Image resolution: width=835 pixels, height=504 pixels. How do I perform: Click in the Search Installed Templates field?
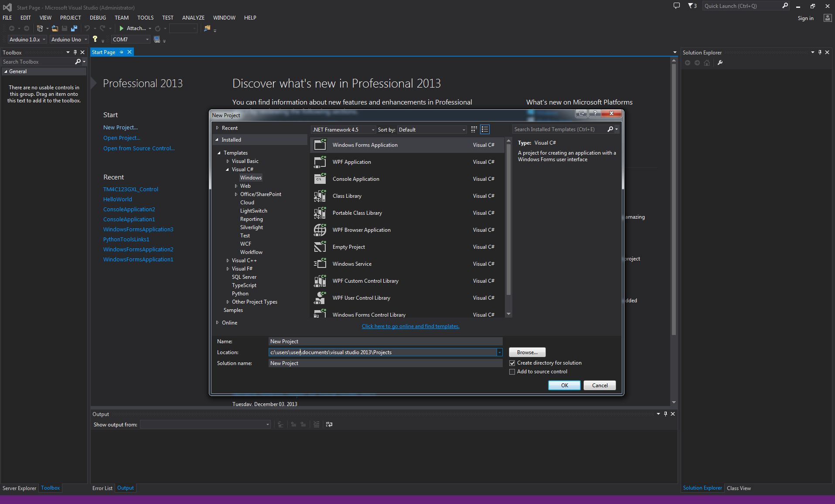tap(559, 129)
